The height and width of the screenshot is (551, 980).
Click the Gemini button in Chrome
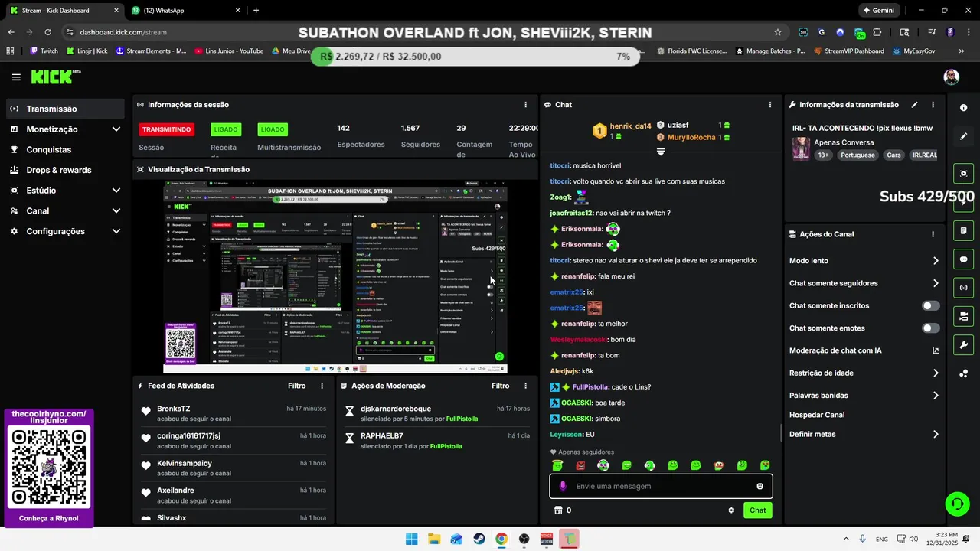tap(878, 11)
